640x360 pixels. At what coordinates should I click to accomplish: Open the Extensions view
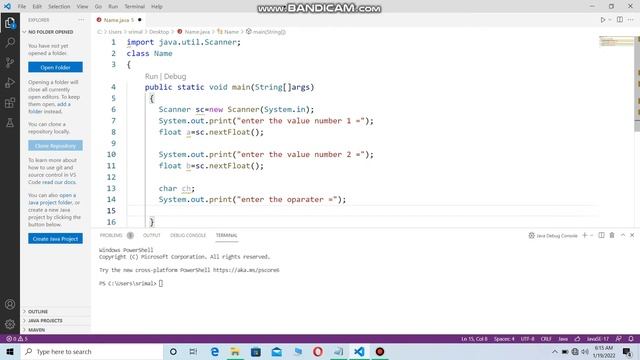(10, 102)
